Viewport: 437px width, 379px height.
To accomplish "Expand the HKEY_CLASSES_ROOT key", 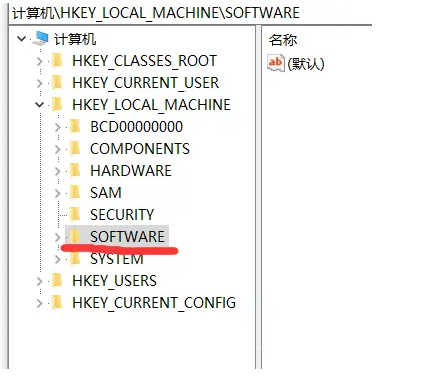I will (x=40, y=61).
